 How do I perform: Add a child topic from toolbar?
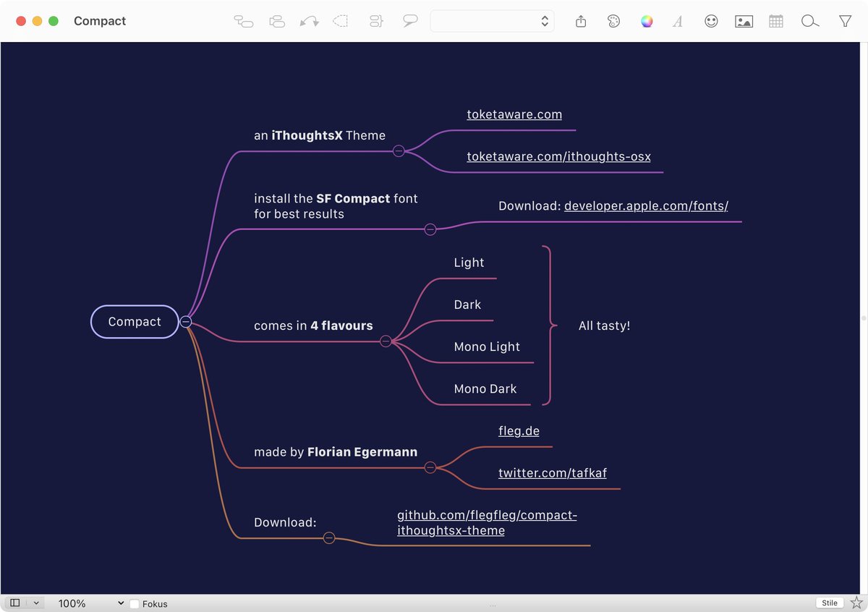244,22
